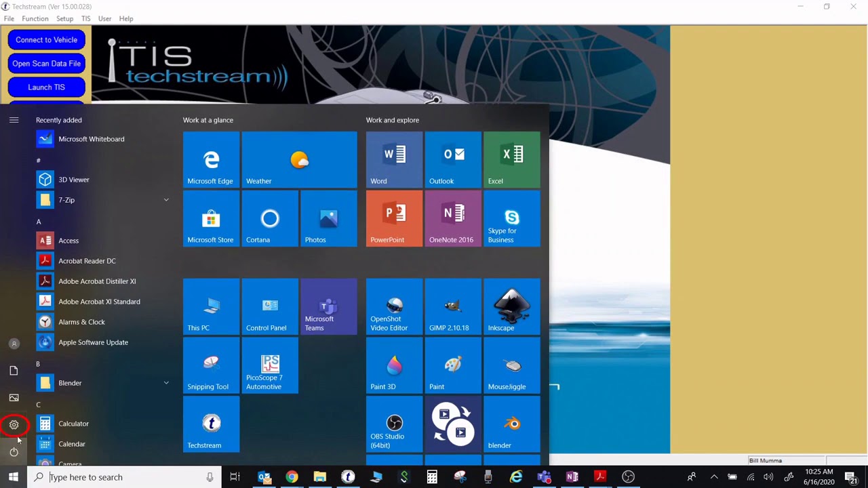The width and height of the screenshot is (868, 488).
Task: Open Acrobat Reader DC from app list
Action: click(103, 261)
